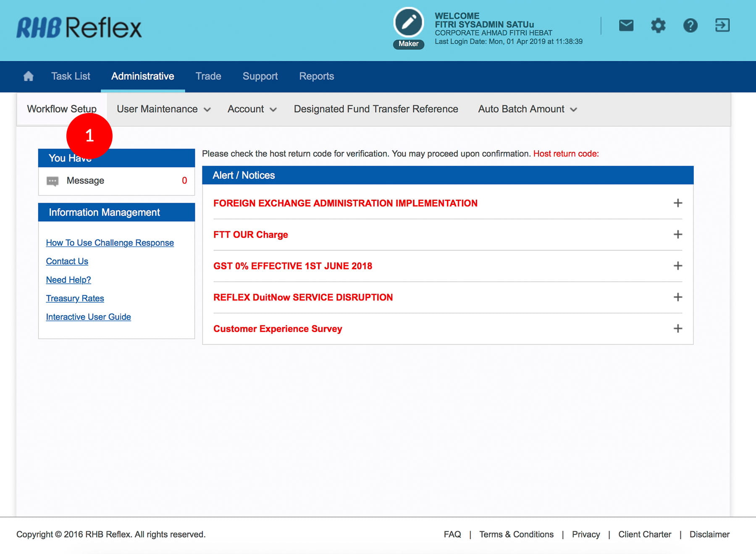Image resolution: width=756 pixels, height=554 pixels.
Task: Click the help question mark icon
Action: point(690,26)
